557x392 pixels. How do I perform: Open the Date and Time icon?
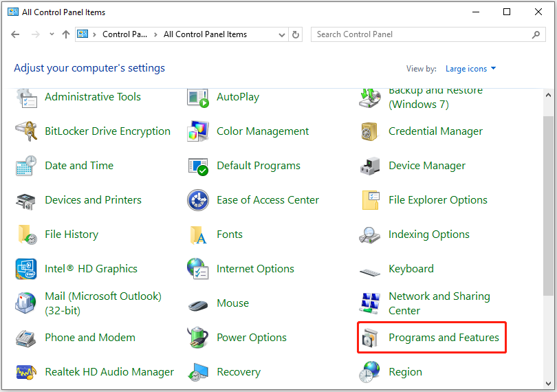(26, 166)
